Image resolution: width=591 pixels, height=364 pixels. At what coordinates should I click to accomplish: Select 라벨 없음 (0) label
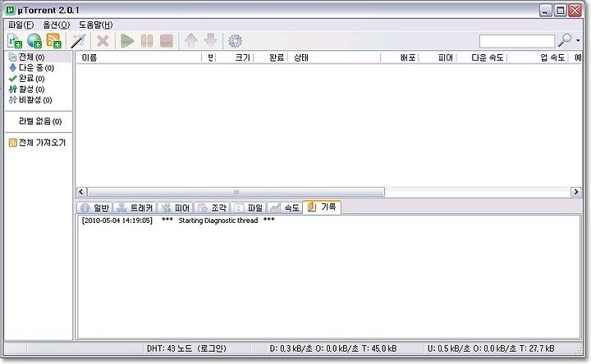pyautogui.click(x=39, y=121)
